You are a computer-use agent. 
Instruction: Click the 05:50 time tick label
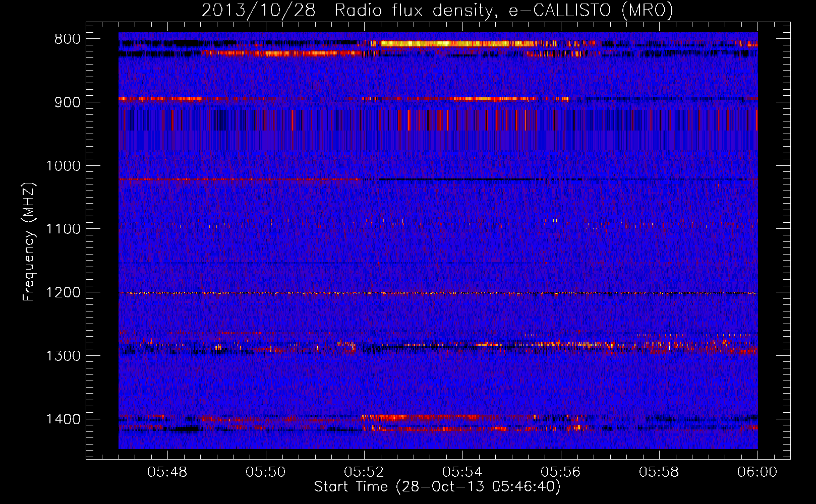(x=265, y=472)
